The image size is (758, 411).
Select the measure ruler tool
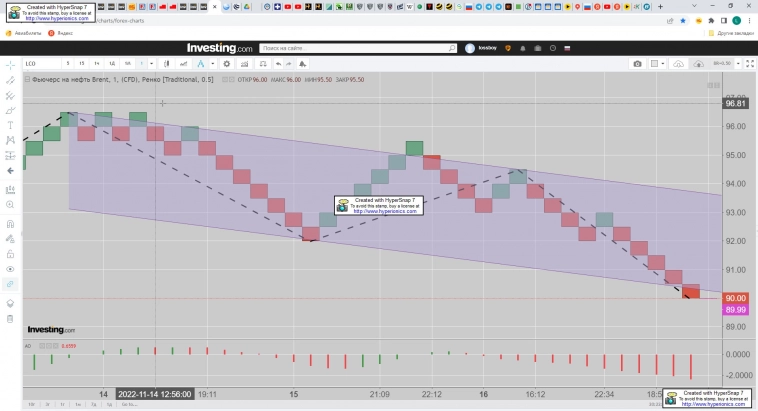pyautogui.click(x=10, y=190)
